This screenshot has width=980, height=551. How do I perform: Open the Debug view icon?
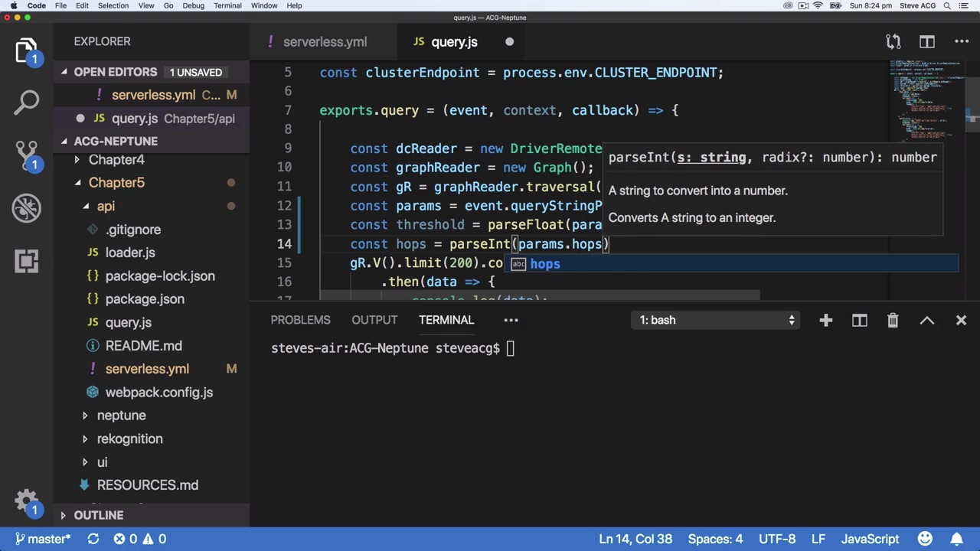tap(27, 208)
